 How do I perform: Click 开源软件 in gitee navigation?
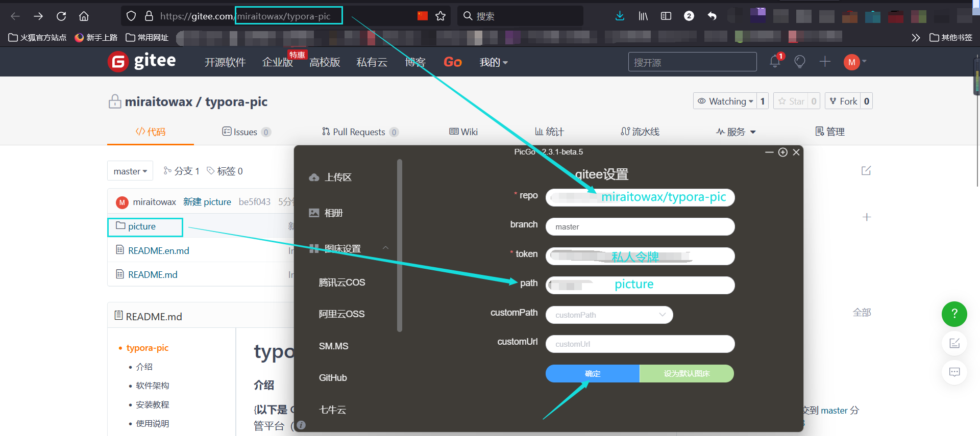point(225,62)
